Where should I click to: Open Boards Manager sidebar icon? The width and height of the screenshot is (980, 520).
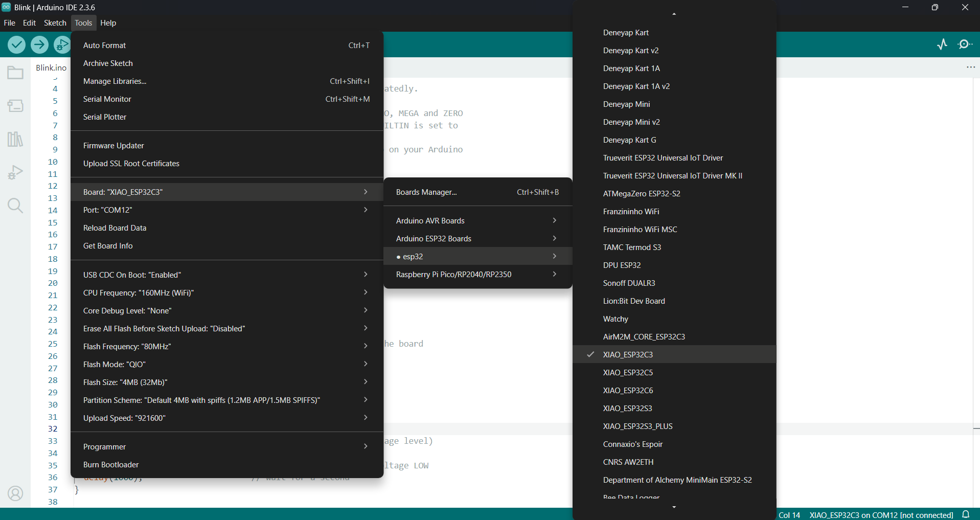click(15, 106)
